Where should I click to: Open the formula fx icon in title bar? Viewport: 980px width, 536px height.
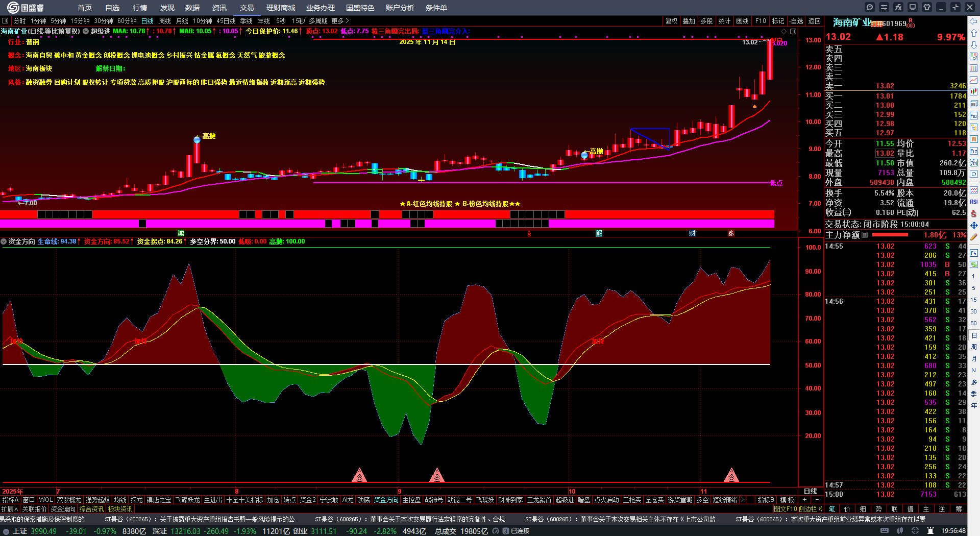click(898, 7)
